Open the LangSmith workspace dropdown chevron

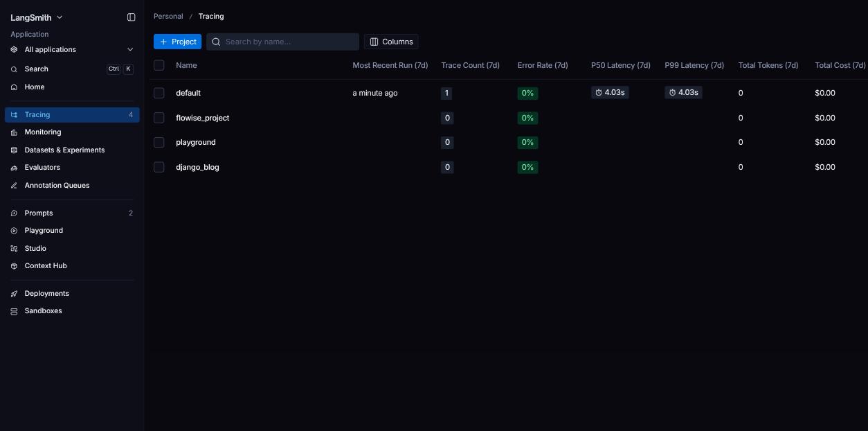coord(60,17)
